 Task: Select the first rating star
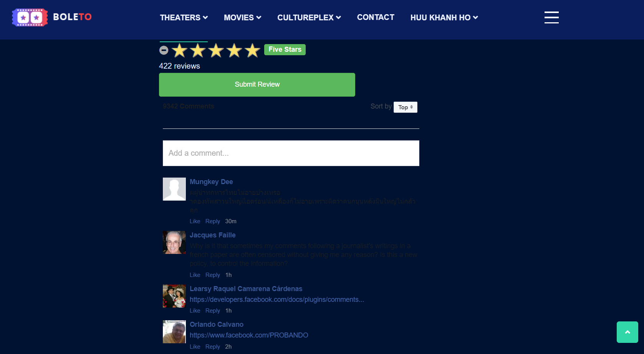click(179, 50)
